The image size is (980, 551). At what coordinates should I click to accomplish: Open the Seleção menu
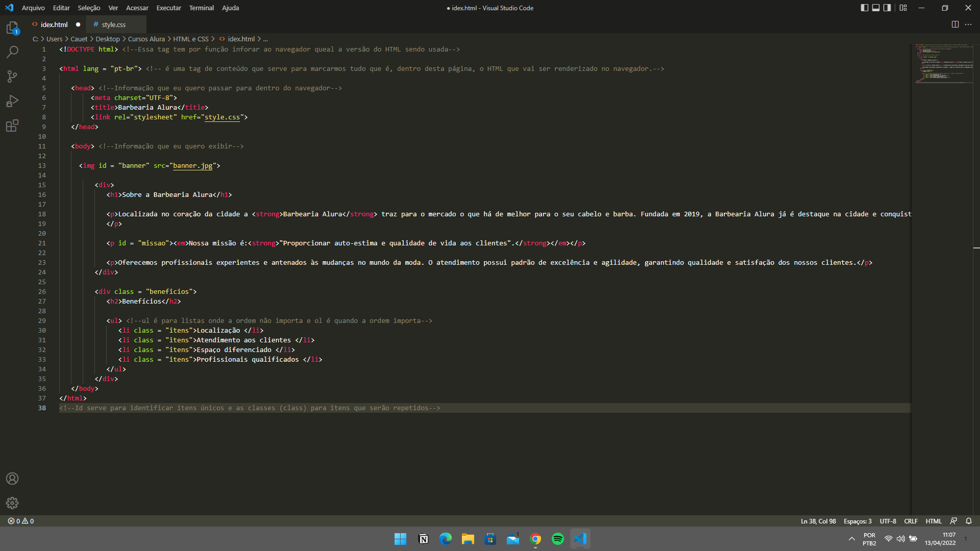tap(89, 8)
